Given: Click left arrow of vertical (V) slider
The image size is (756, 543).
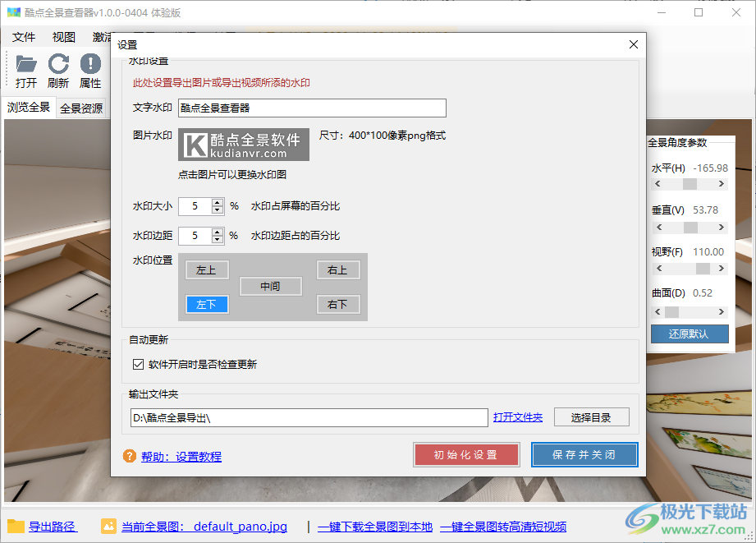Looking at the screenshot, I should 658,228.
